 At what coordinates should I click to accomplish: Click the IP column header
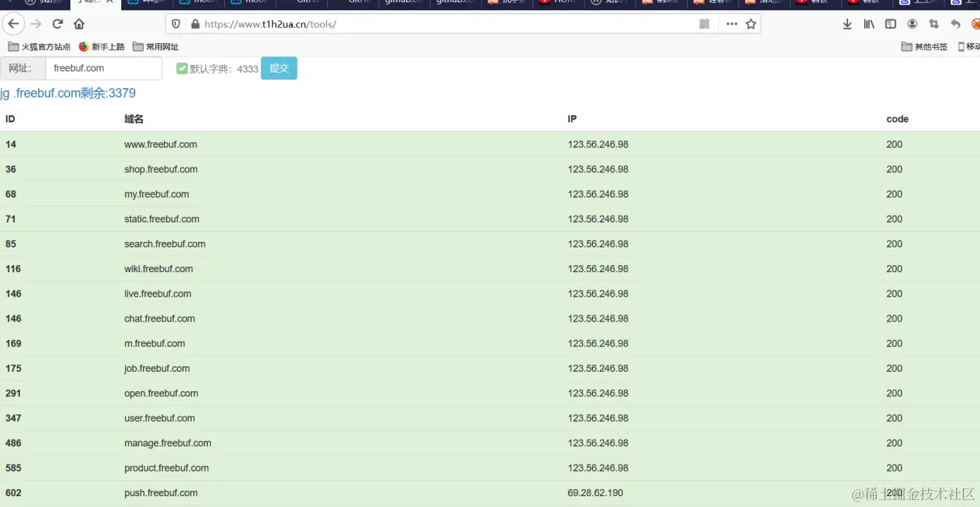pos(572,119)
